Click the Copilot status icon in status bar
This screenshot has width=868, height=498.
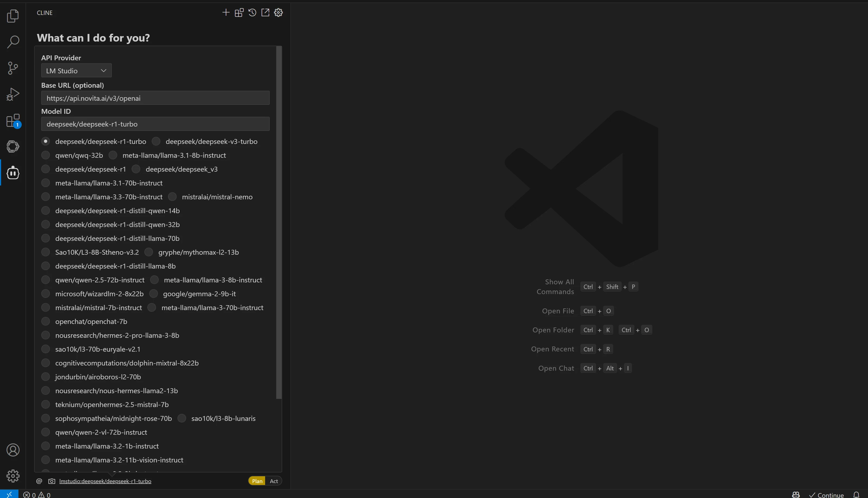coord(796,494)
